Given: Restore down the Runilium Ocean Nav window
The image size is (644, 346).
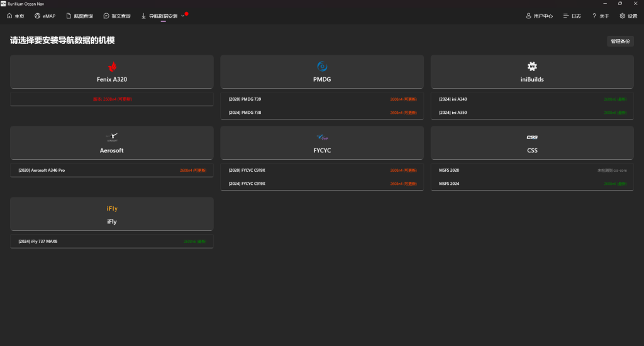Looking at the screenshot, I should tap(620, 3).
